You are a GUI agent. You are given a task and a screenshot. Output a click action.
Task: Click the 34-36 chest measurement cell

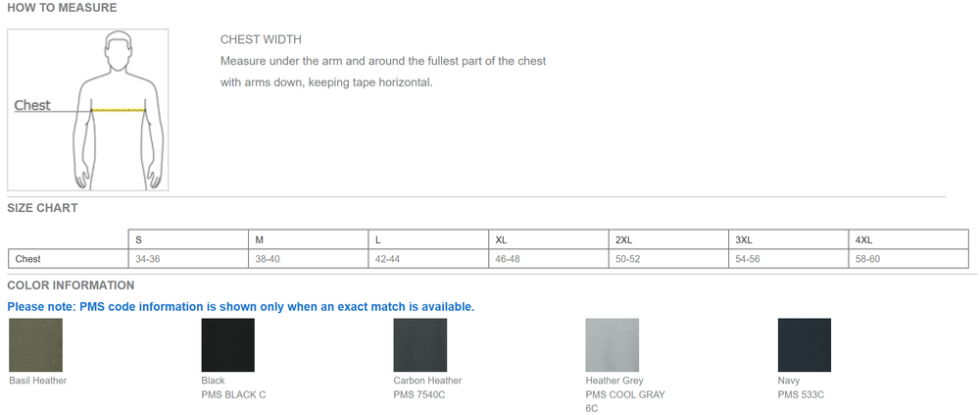148,259
